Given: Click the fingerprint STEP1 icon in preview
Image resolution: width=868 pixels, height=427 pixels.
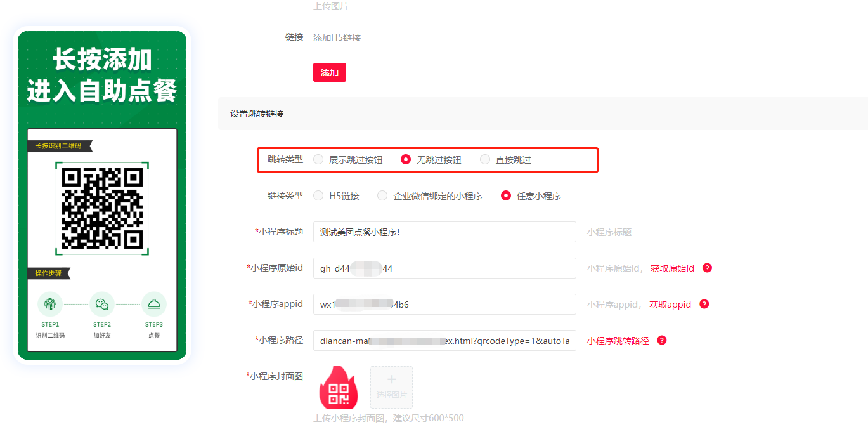Looking at the screenshot, I should (50, 305).
